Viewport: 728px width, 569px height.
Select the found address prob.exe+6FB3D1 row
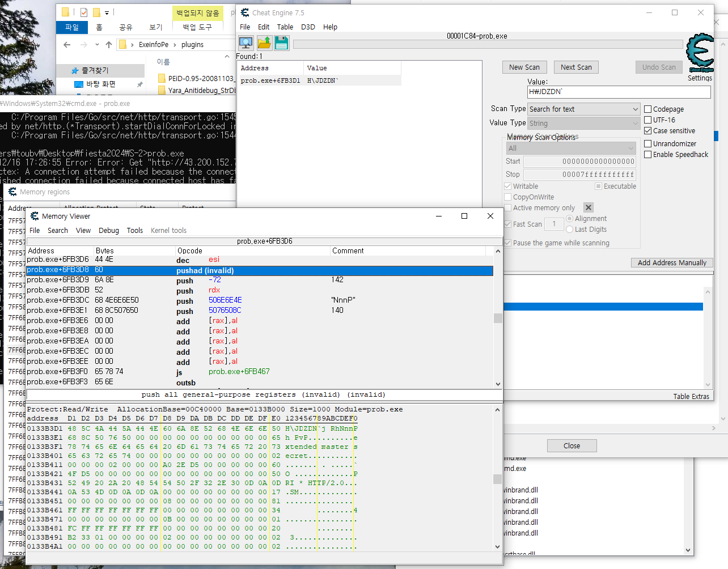click(320, 80)
